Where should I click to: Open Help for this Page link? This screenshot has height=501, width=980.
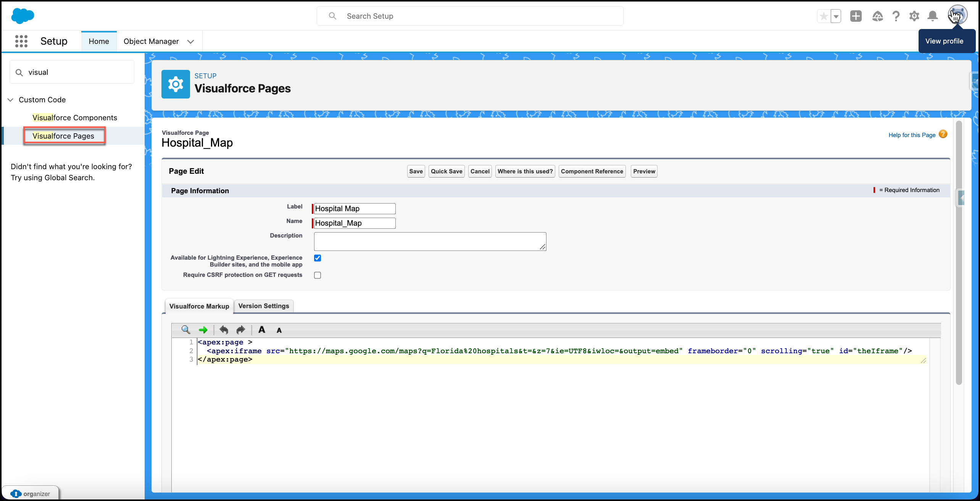(912, 135)
